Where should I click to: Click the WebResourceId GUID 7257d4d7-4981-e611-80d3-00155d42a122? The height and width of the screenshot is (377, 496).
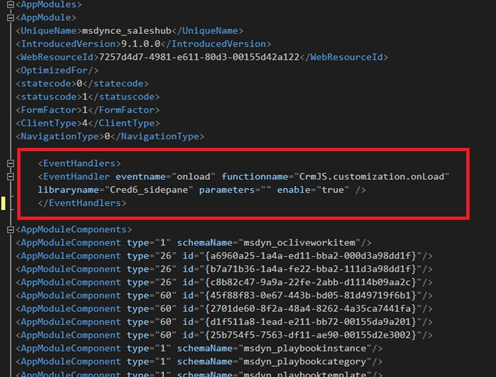click(x=199, y=57)
